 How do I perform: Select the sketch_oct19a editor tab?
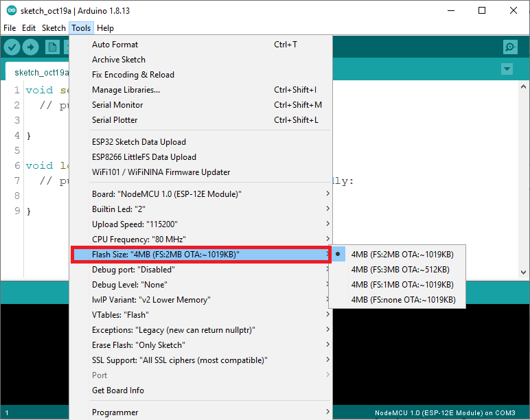click(41, 72)
